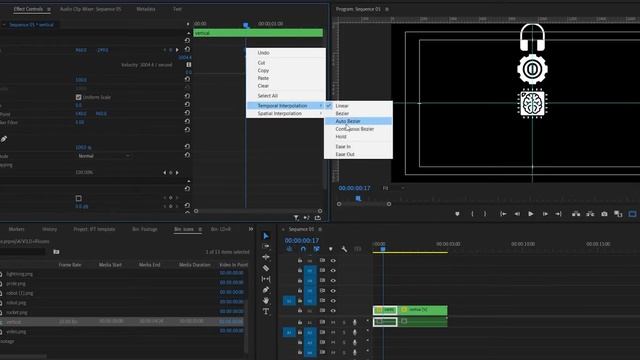Viewport: 640px width, 360px height.
Task: Enable voice-over record on first audio track
Action: [x=354, y=322]
